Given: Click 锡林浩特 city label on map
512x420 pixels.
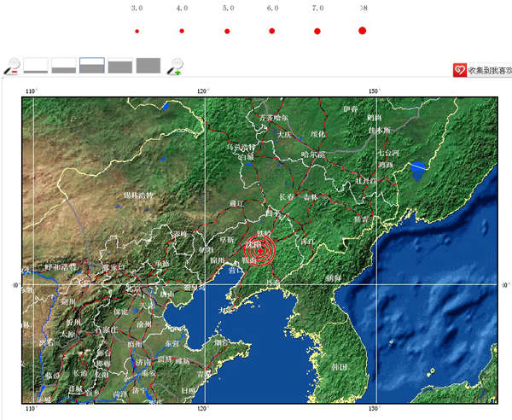Looking at the screenshot, I should [137, 195].
